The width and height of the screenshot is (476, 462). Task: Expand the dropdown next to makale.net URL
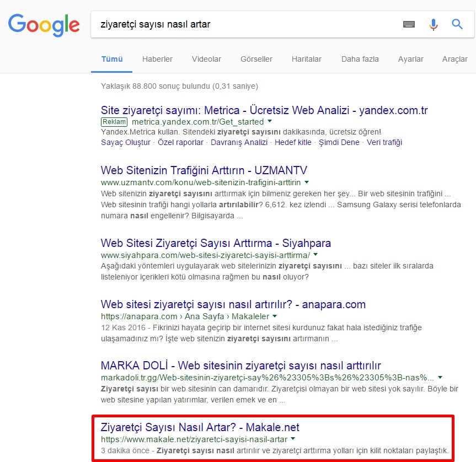point(293,438)
